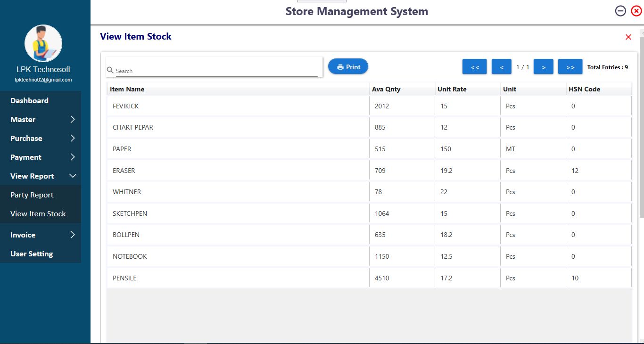Go to the previous page arrow
644x344 pixels.
(x=502, y=67)
